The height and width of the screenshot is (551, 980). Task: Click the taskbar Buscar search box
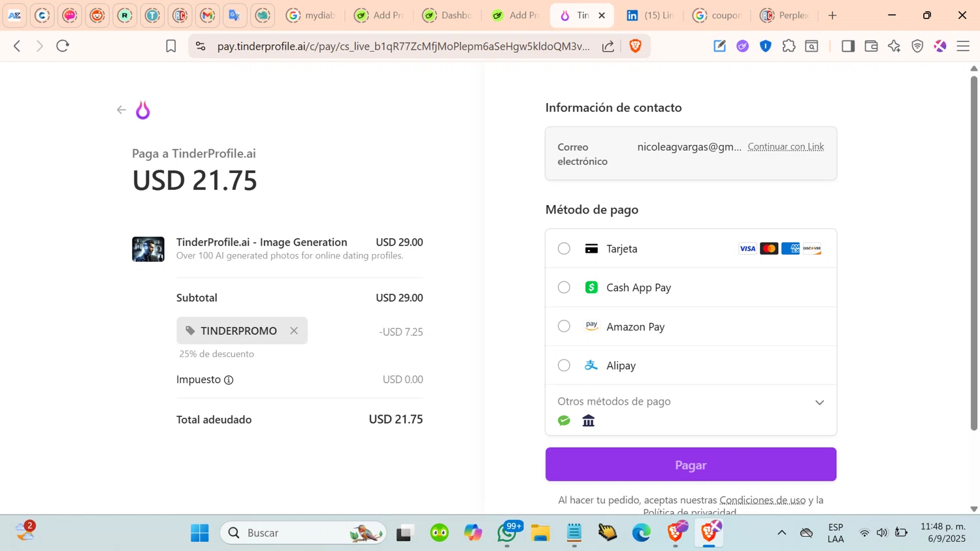(304, 533)
